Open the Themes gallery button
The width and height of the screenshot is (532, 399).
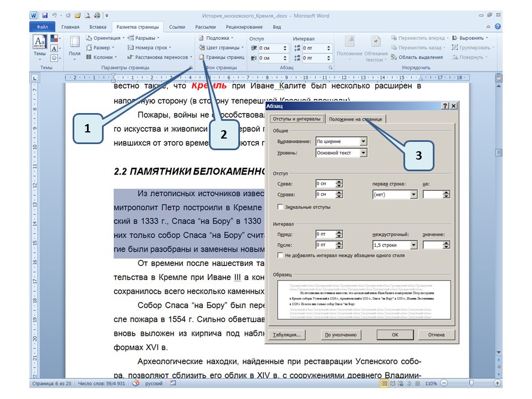pos(40,47)
